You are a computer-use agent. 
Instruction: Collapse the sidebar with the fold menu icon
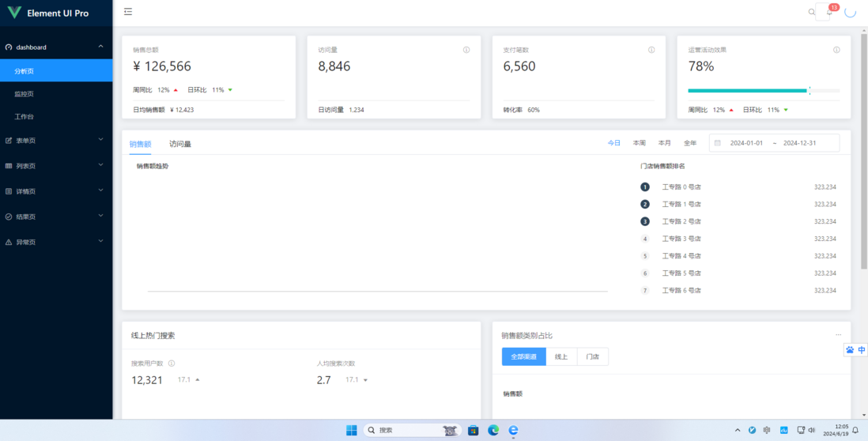(128, 12)
